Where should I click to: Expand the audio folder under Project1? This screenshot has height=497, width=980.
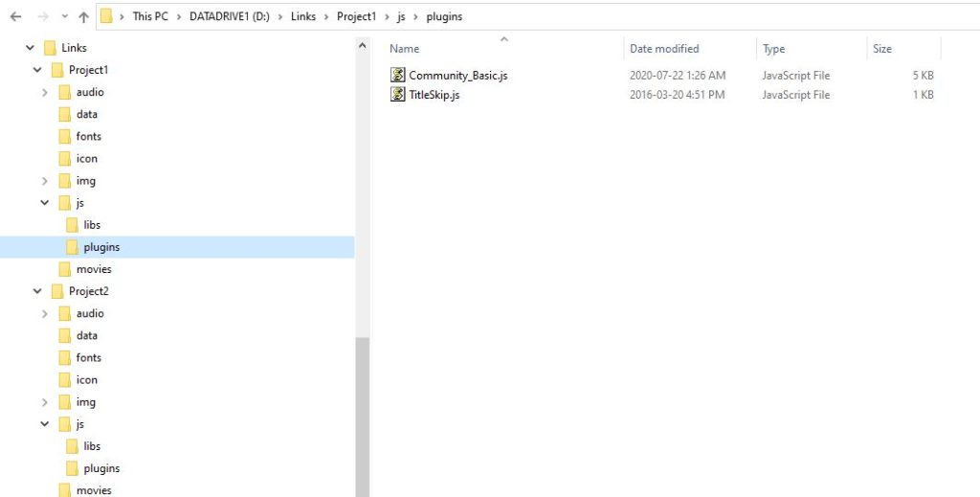[45, 92]
